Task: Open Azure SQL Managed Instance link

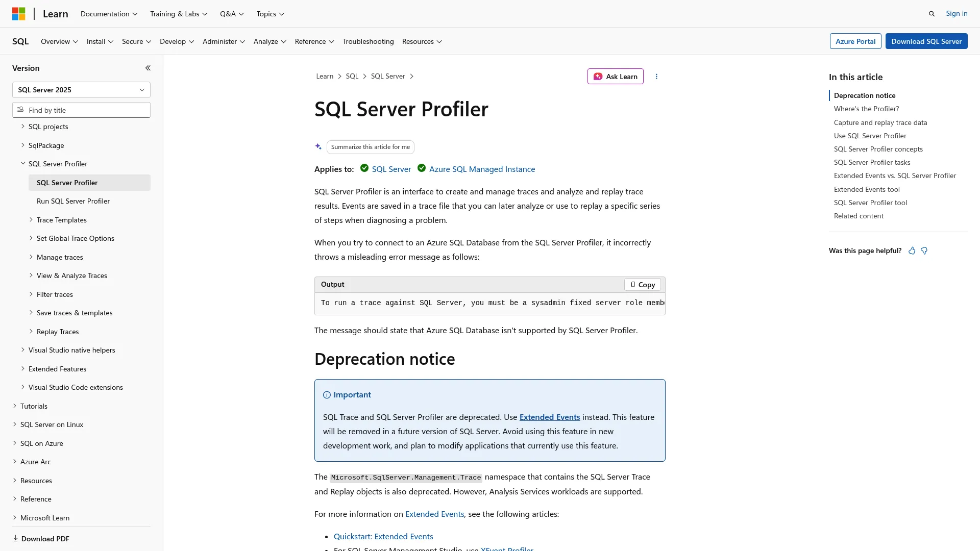Action: tap(482, 169)
